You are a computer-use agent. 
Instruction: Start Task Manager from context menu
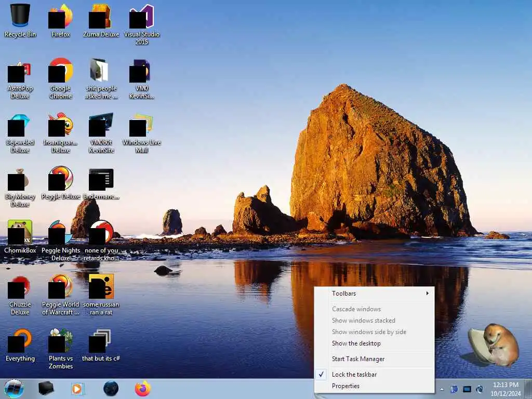point(374,359)
